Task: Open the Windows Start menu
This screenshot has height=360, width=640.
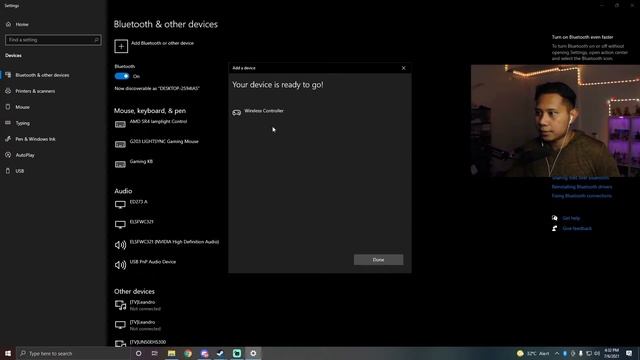Action: tap(8, 353)
